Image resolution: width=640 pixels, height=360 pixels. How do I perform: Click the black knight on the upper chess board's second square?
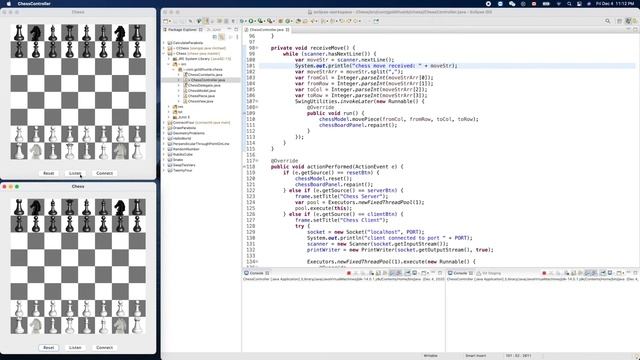pos(36,33)
